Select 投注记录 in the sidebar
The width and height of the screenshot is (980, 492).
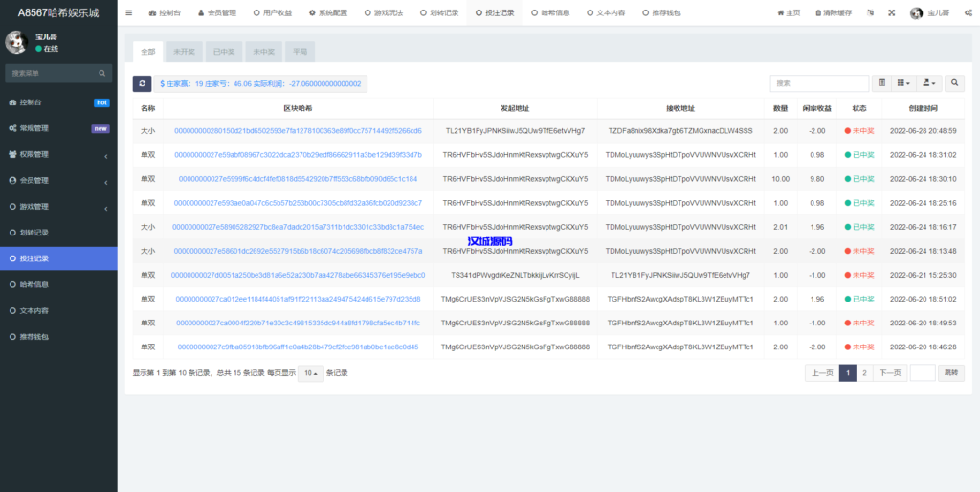[58, 258]
